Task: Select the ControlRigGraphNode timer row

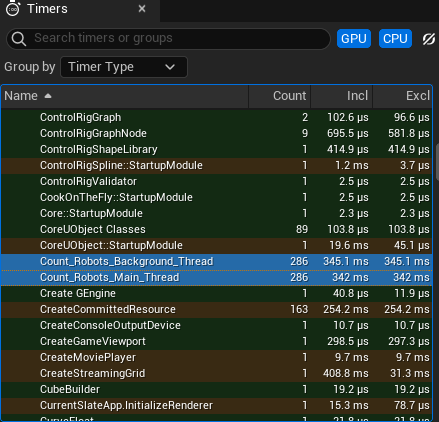Action: point(217,133)
